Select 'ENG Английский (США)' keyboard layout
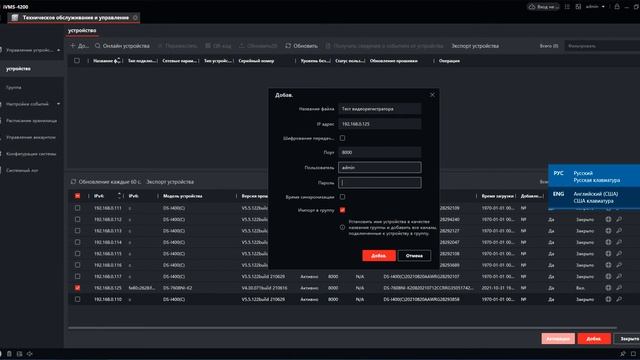The width and height of the screenshot is (640, 360). pyautogui.click(x=594, y=197)
